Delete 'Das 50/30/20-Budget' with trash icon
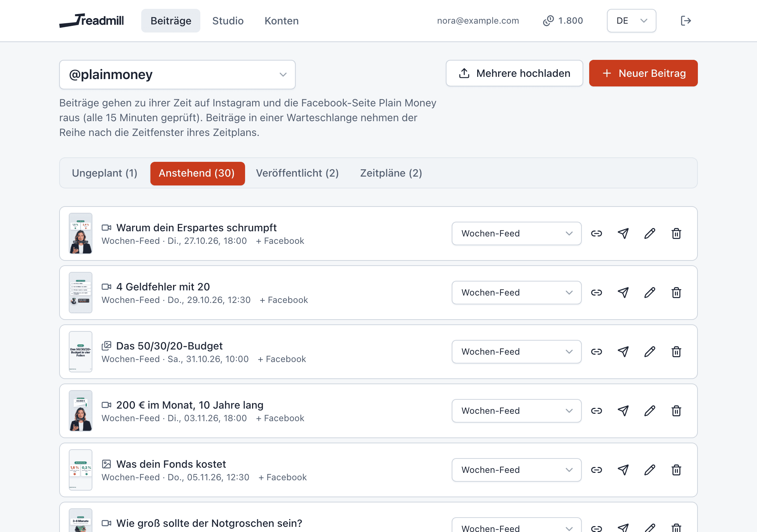The height and width of the screenshot is (532, 757). tap(676, 352)
